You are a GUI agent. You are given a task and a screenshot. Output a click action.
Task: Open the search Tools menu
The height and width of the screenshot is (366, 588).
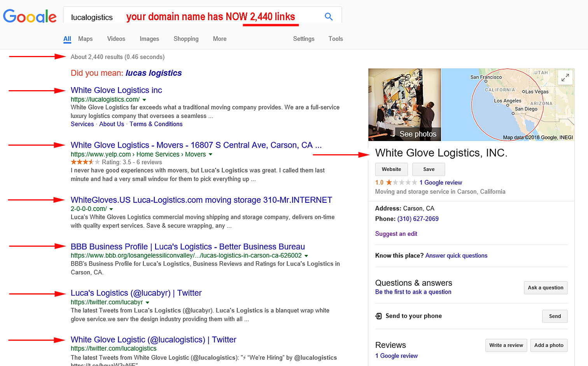(x=336, y=39)
